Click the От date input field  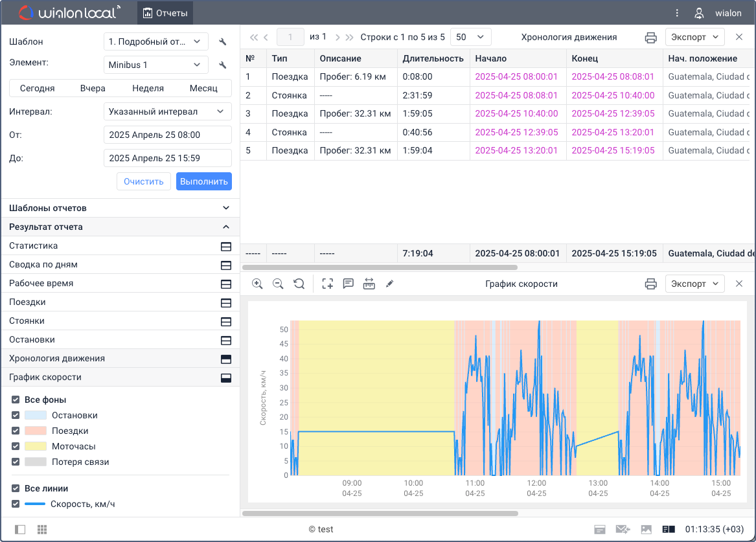tap(167, 135)
